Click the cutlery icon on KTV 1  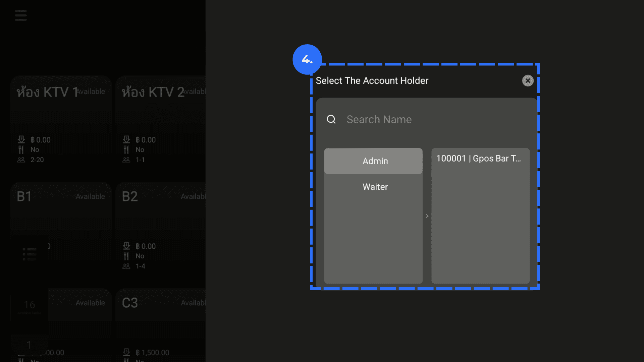[21, 149]
